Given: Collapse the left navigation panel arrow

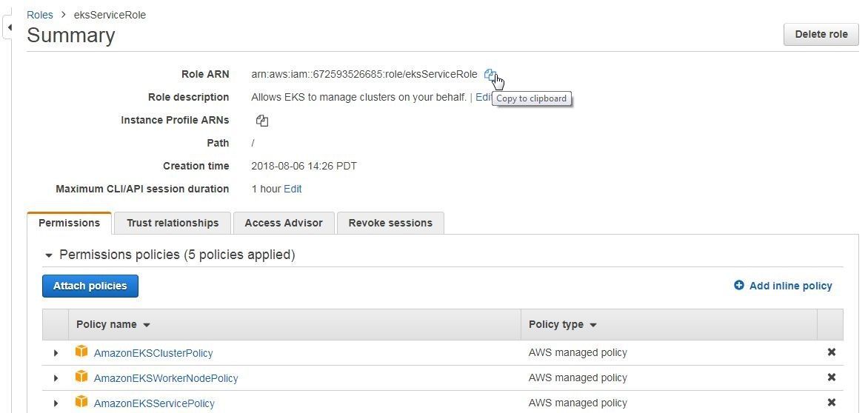Looking at the screenshot, I should [x=9, y=27].
